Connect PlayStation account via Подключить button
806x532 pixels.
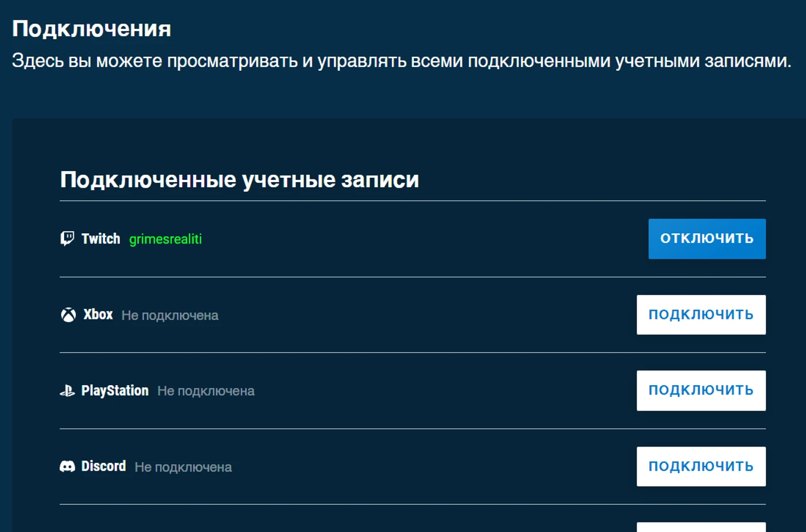(x=701, y=390)
